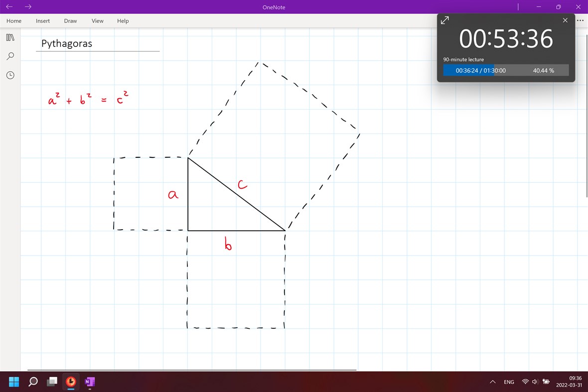The image size is (588, 392).
Task: Click the 90-minute lecture progress bar
Action: pos(506,70)
